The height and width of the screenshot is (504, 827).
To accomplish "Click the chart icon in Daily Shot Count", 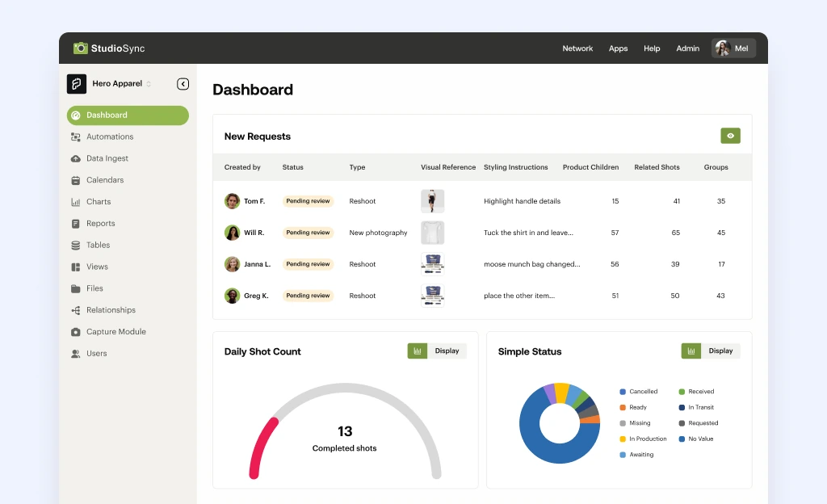I will click(x=418, y=351).
